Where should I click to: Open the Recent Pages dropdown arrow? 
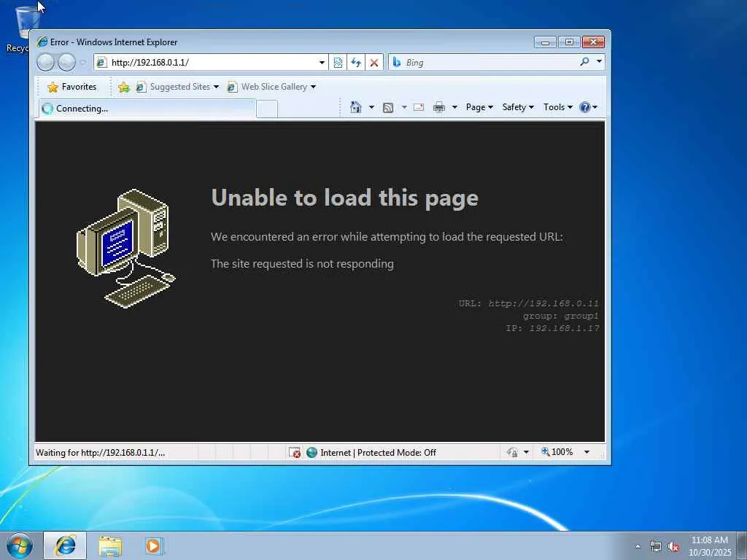(83, 63)
